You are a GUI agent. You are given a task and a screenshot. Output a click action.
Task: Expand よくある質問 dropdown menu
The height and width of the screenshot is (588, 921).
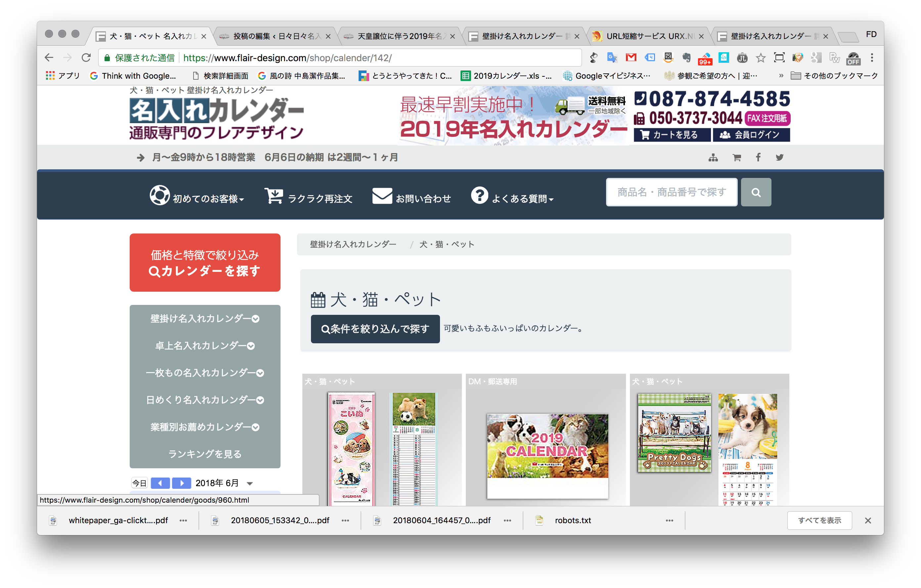[x=512, y=196]
